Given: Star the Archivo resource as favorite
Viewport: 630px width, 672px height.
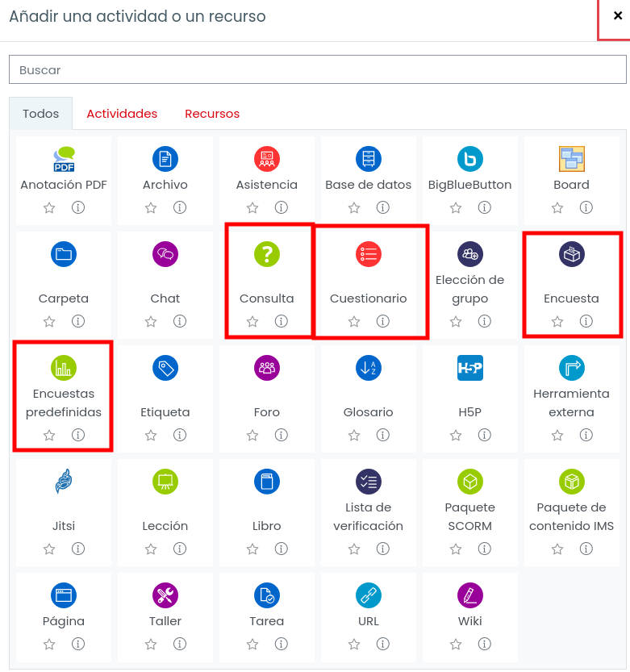Looking at the screenshot, I should tap(150, 208).
